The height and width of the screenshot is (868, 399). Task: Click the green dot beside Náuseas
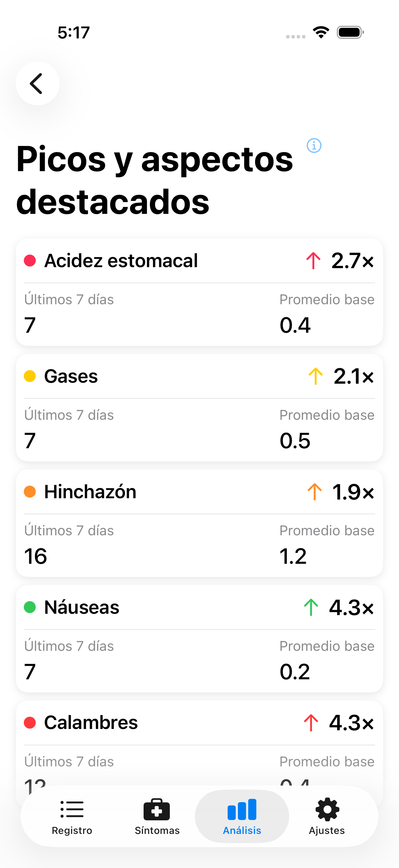click(x=30, y=607)
